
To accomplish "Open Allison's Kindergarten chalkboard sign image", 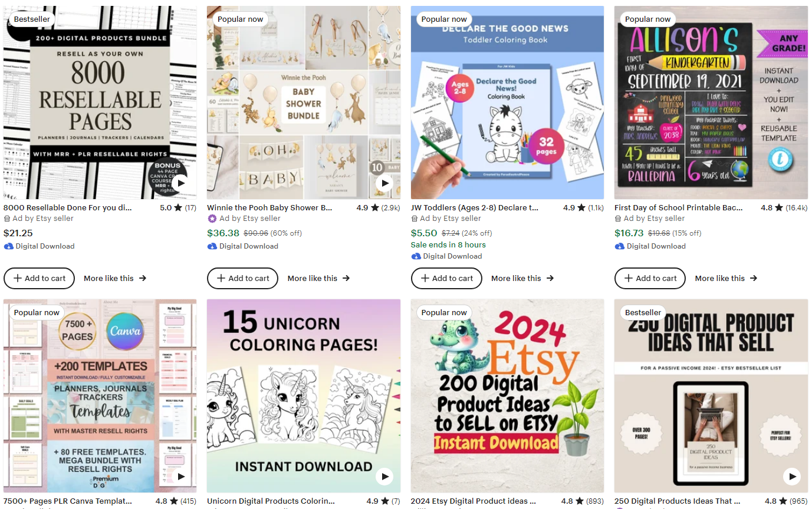I will [711, 103].
